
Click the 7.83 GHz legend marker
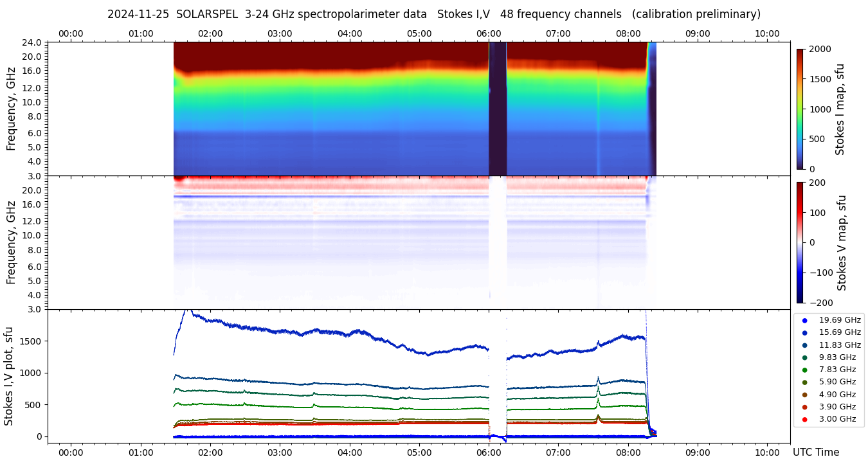804,370
